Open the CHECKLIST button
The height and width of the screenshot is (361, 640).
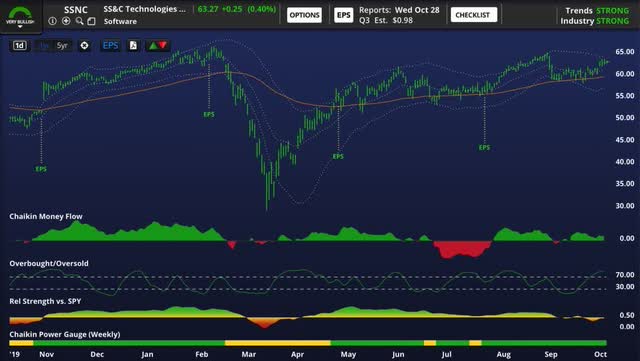[474, 15]
